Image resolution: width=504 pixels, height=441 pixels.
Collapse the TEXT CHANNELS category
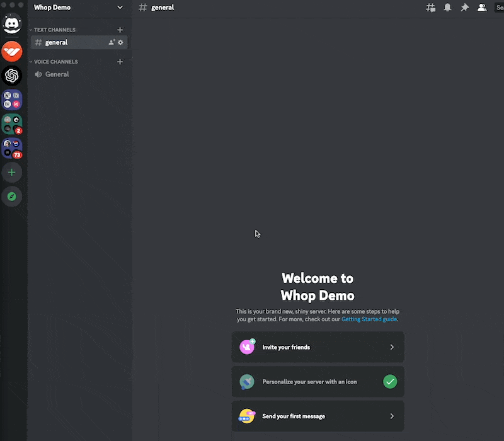[55, 29]
